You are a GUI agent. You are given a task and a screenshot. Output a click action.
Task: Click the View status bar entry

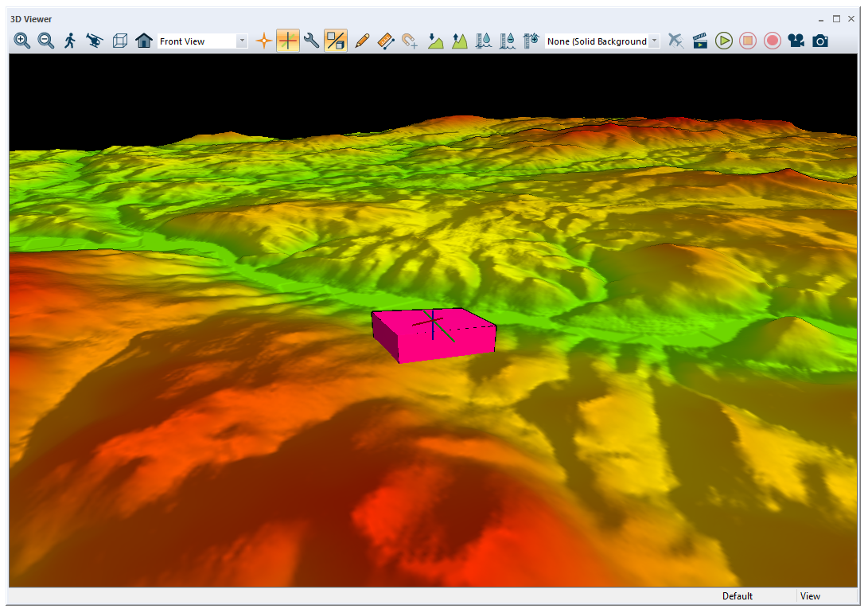coord(810,596)
